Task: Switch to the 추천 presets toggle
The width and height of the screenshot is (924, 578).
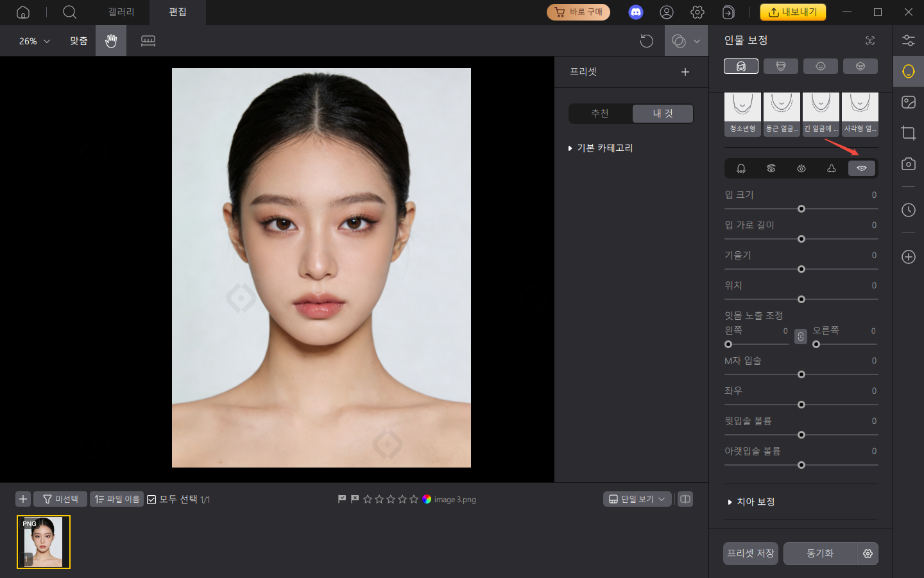Action: (x=599, y=113)
